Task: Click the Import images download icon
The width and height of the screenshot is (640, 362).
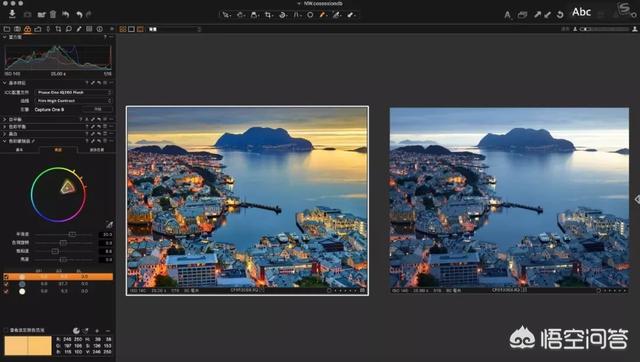Action: pos(12,14)
